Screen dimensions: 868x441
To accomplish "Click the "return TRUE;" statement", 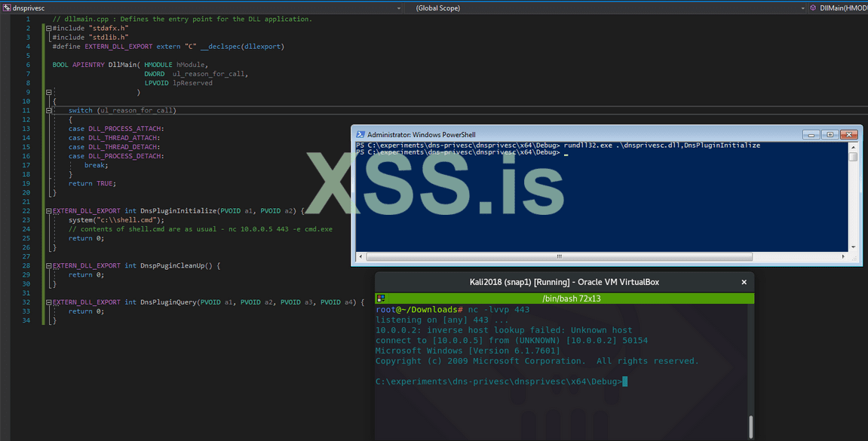I will point(93,184).
